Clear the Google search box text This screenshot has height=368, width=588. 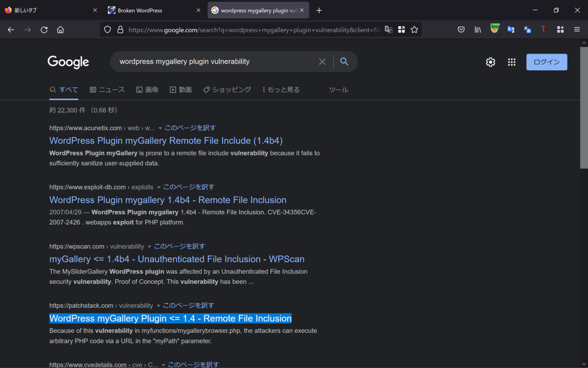322,61
